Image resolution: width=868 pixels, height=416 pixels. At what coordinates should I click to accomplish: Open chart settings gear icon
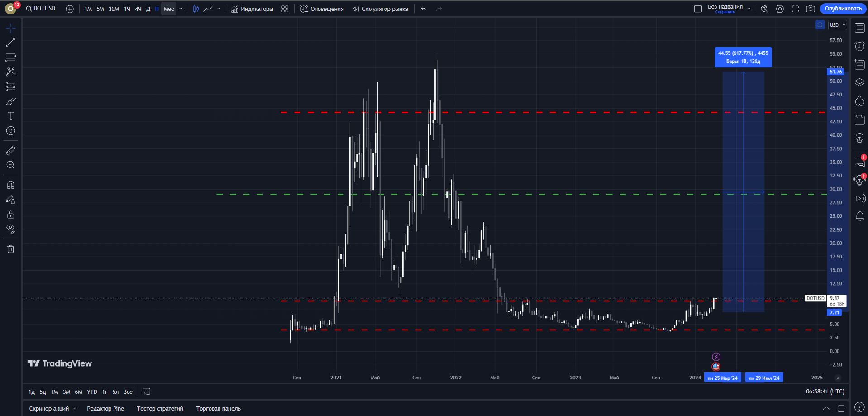click(x=780, y=9)
